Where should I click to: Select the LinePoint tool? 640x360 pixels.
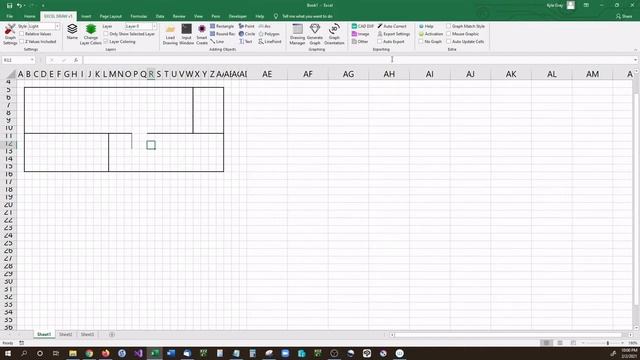click(270, 42)
